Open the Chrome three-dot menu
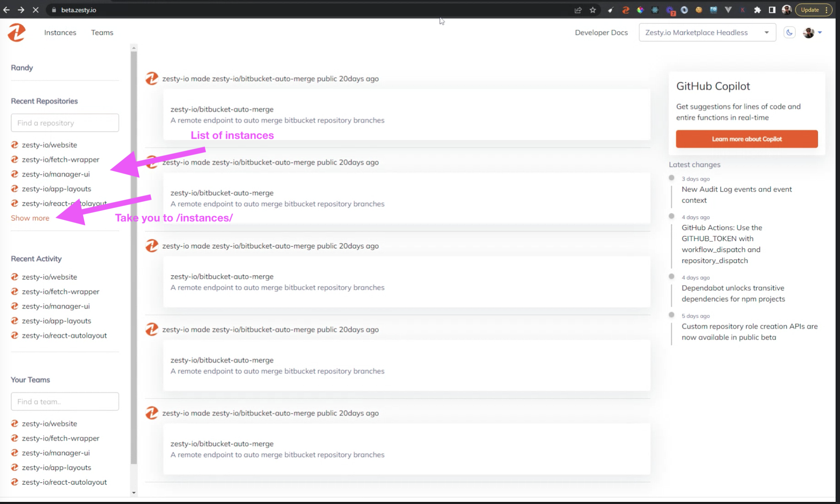The width and height of the screenshot is (840, 504). pos(826,10)
